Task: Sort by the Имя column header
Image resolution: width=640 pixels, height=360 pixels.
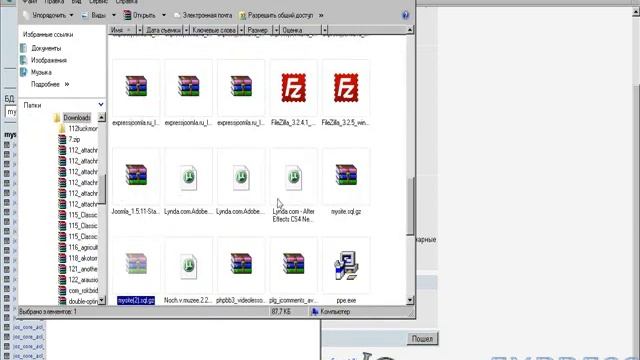Action: (122, 30)
